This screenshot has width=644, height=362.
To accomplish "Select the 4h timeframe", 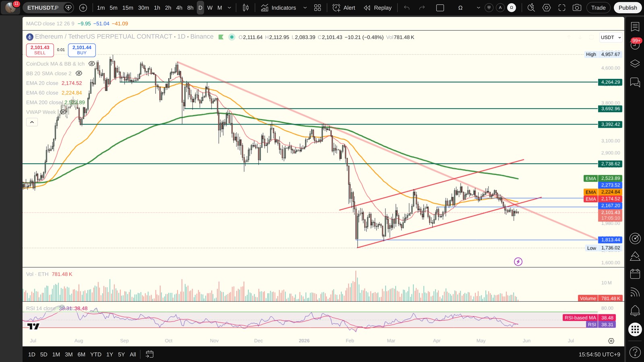I will click(x=179, y=8).
